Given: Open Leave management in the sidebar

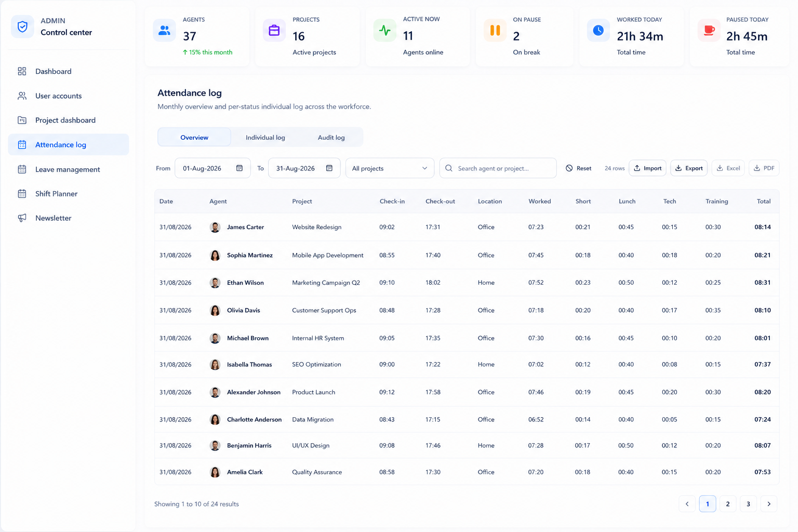Looking at the screenshot, I should (69, 169).
